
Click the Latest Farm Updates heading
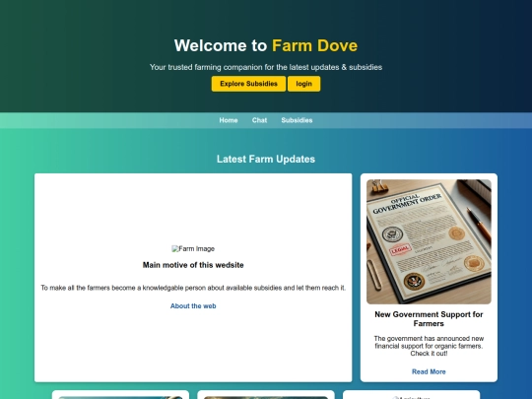pos(266,160)
